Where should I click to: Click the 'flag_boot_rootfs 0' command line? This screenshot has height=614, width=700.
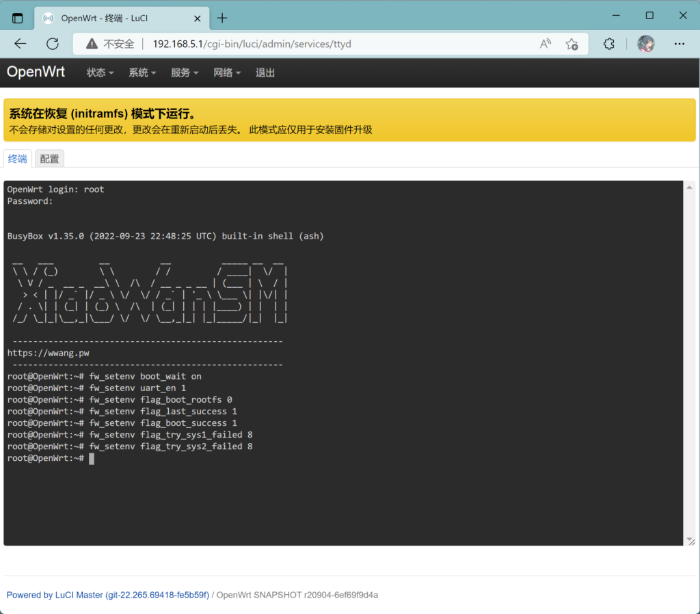120,400
